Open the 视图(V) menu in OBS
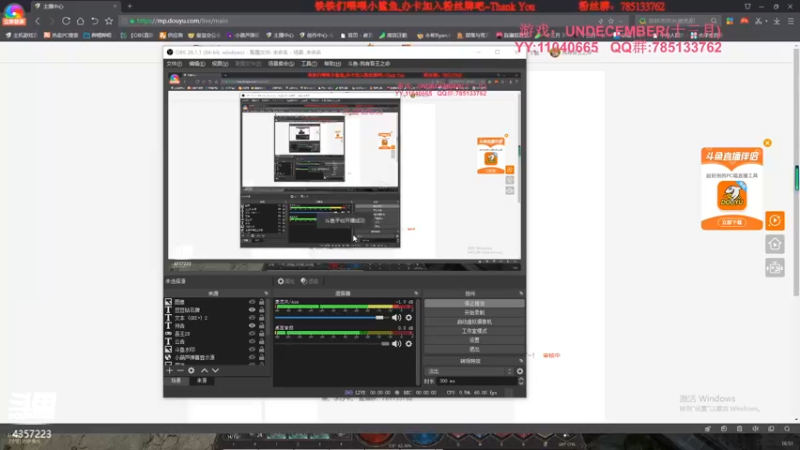Image resolution: width=800 pixels, height=450 pixels. [220, 64]
